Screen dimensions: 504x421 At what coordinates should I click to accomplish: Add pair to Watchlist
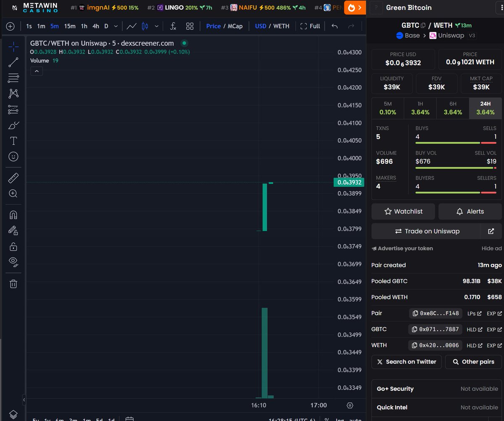point(404,212)
